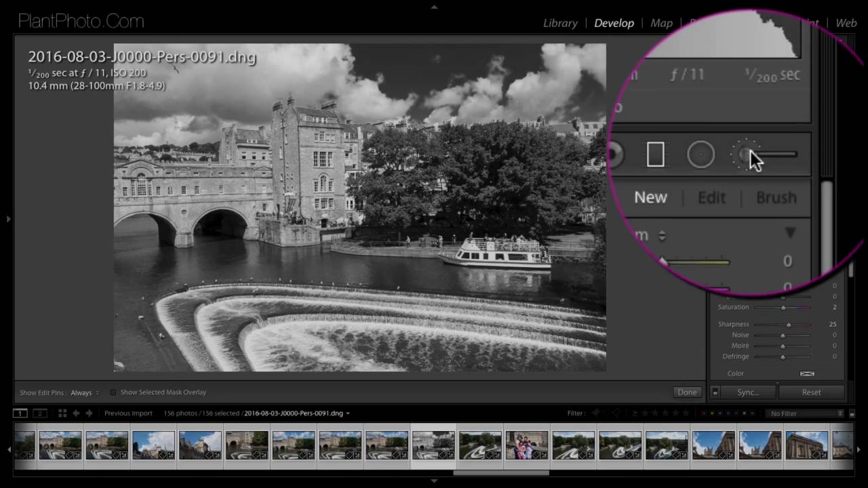Go to the Map module
868x488 pixels.
pos(661,23)
